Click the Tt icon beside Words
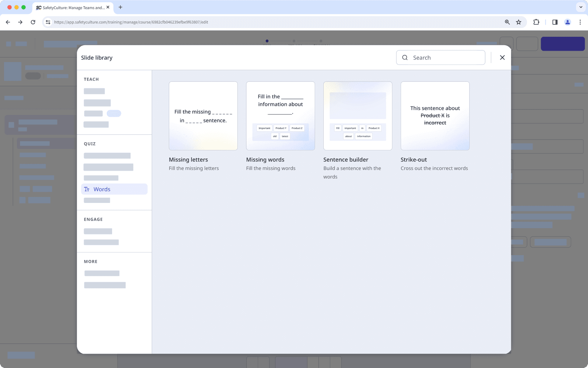This screenshot has height=368, width=588. click(86, 189)
